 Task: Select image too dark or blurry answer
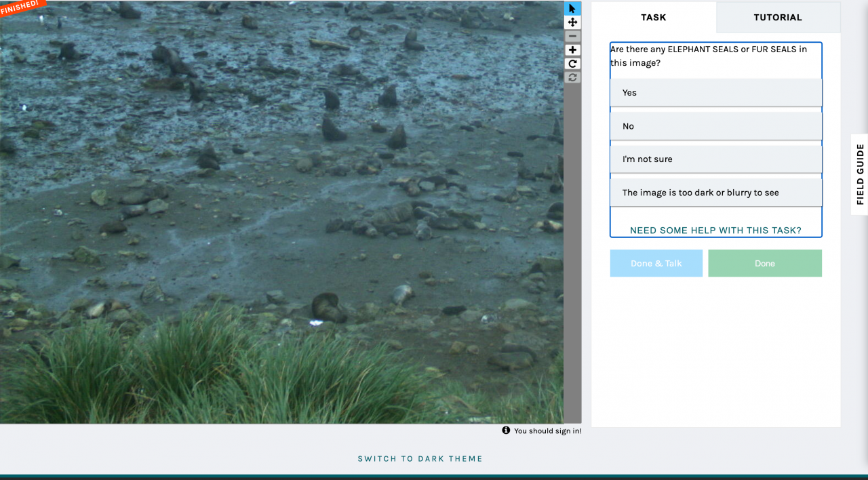(716, 193)
